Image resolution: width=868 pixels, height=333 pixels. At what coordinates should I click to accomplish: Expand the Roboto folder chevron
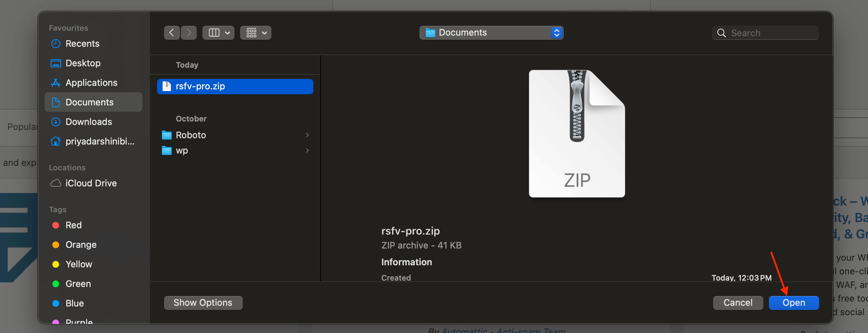click(x=307, y=135)
